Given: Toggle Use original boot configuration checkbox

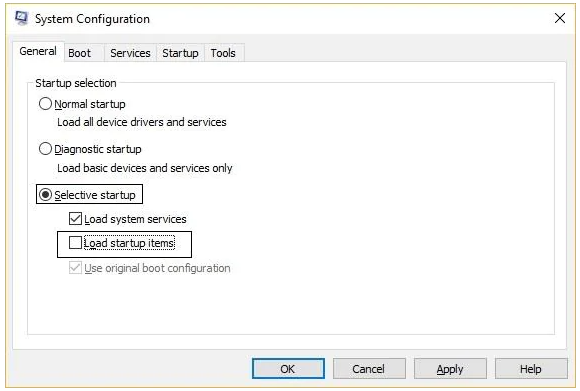Looking at the screenshot, I should tap(75, 267).
